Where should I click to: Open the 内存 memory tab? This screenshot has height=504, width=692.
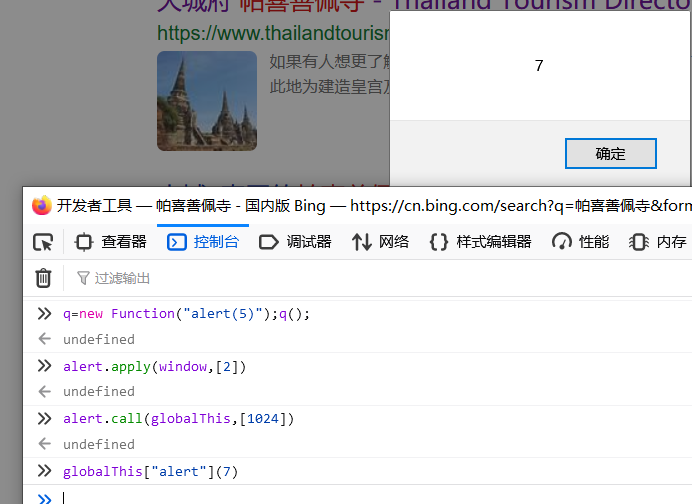pyautogui.click(x=658, y=242)
